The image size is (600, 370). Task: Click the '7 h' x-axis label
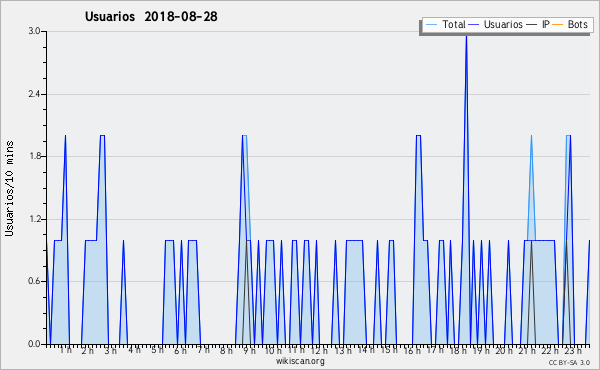coord(204,350)
